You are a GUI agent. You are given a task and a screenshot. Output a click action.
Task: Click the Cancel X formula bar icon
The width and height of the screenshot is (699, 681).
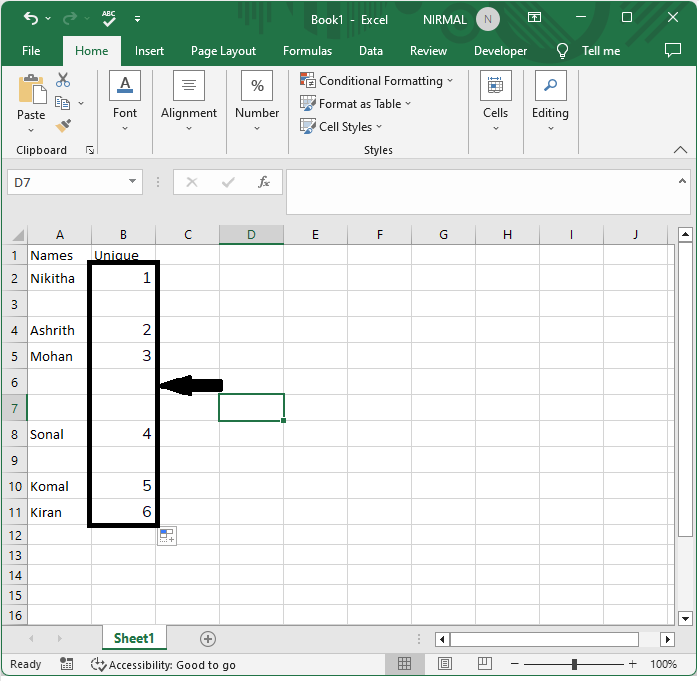192,182
